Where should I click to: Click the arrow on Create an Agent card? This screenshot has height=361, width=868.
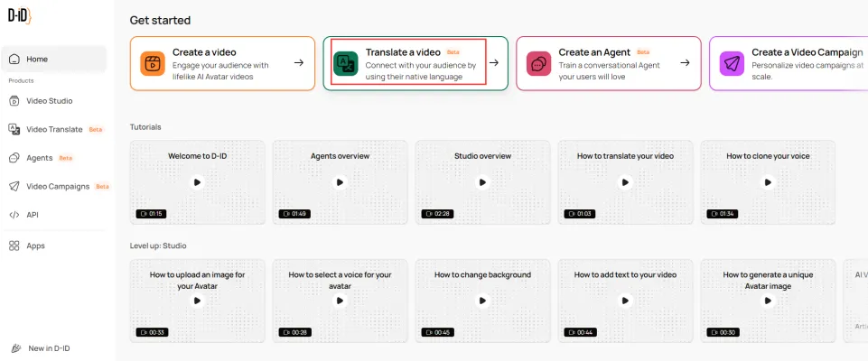click(x=685, y=63)
